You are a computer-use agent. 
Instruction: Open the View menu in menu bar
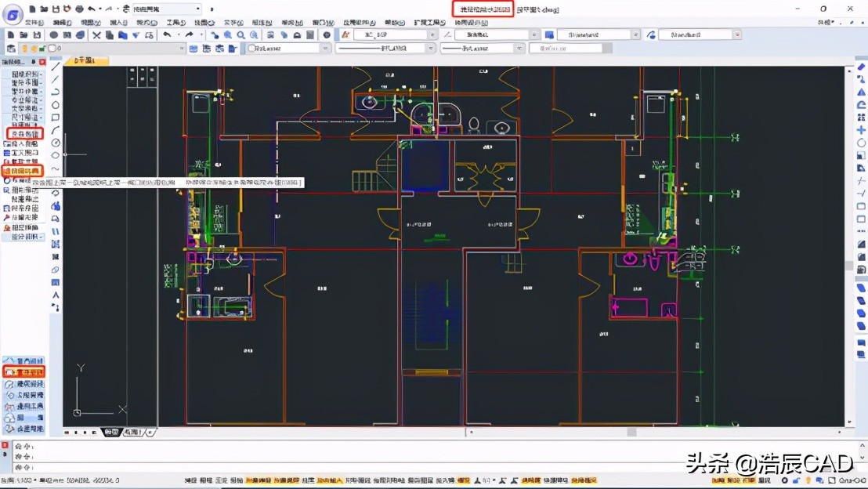pos(90,23)
